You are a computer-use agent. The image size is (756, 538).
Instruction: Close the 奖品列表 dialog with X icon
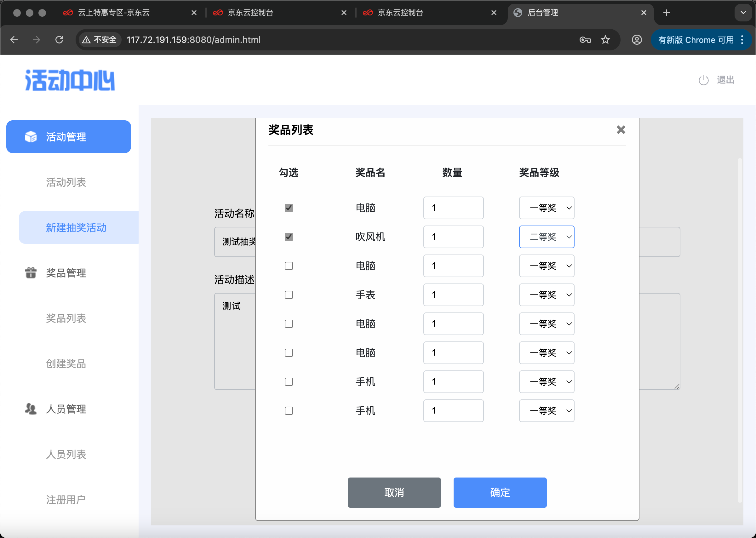pos(621,130)
